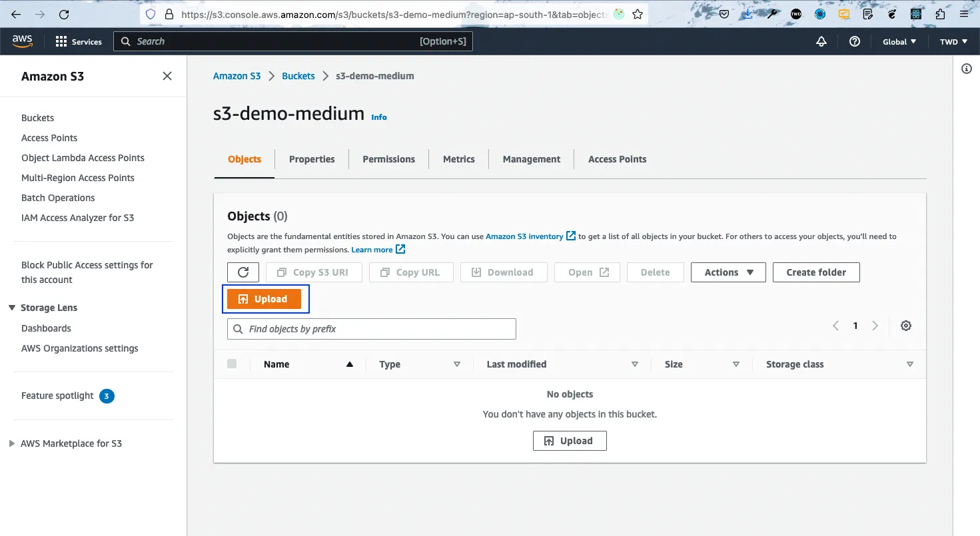Open IAM Access Analyzer for S3
Viewport: 980px width, 536px height.
coord(77,218)
